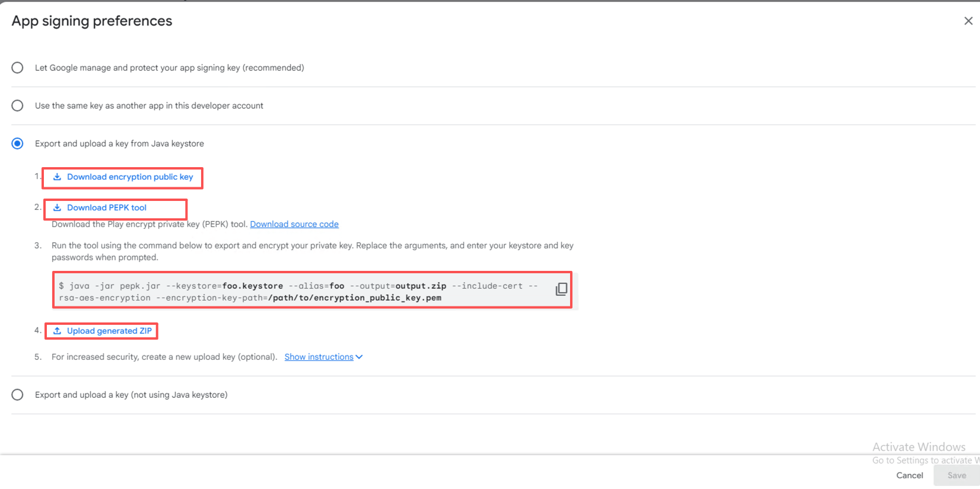Screen dimensions: 980x489
Task: Click the download icon beside PEPK tool
Action: pyautogui.click(x=57, y=207)
